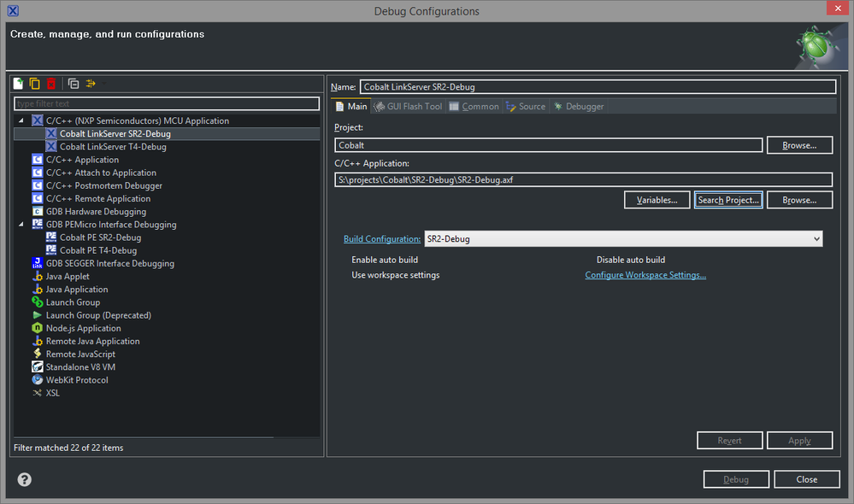Click the Duplicate launch configuration icon
Image resolution: width=854 pixels, height=504 pixels.
(34, 83)
